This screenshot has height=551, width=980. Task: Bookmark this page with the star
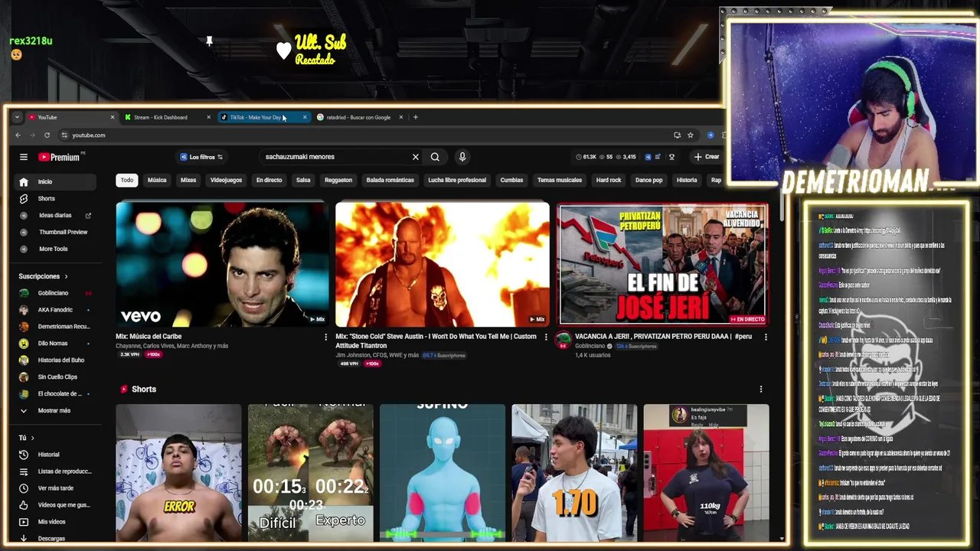point(691,135)
